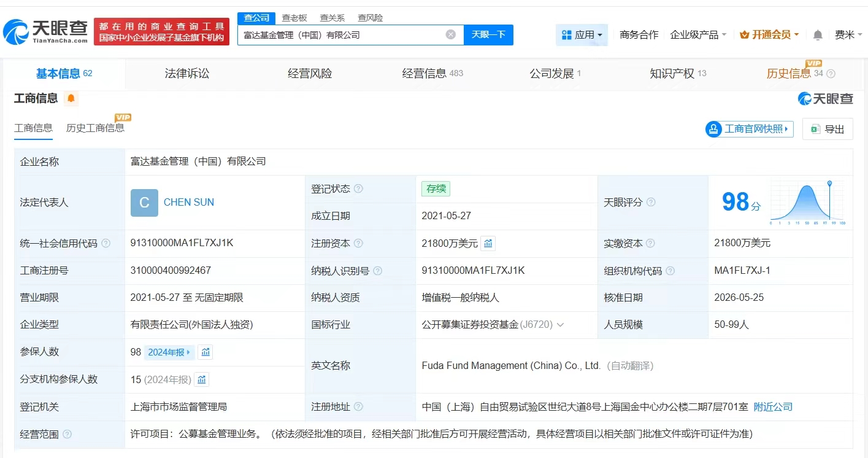Open the 2024年报 tag next to 参保人数
Viewport: 868px width, 458px height.
[169, 352]
